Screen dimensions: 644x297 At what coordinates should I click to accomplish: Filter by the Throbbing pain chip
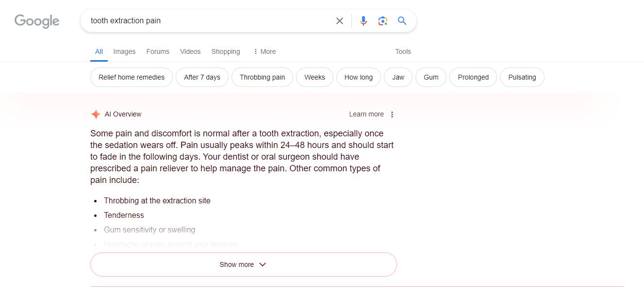[262, 77]
